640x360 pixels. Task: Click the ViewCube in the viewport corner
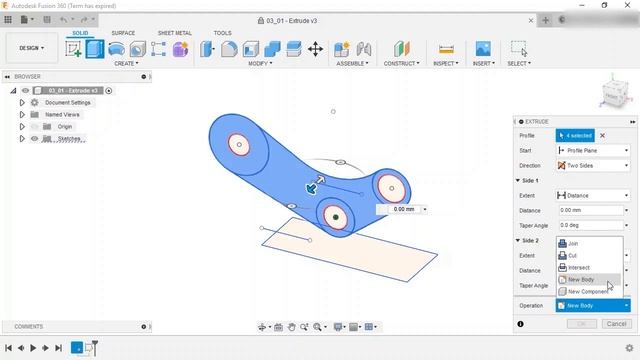tap(616, 93)
